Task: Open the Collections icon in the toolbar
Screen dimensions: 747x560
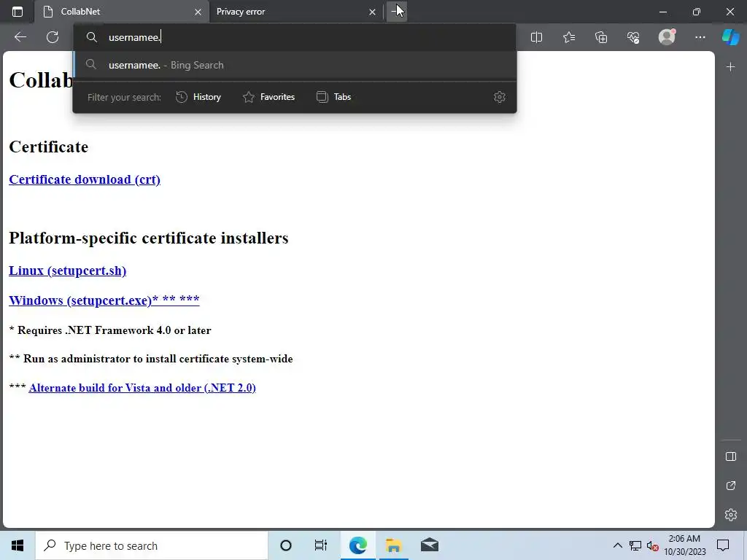Action: (x=601, y=37)
